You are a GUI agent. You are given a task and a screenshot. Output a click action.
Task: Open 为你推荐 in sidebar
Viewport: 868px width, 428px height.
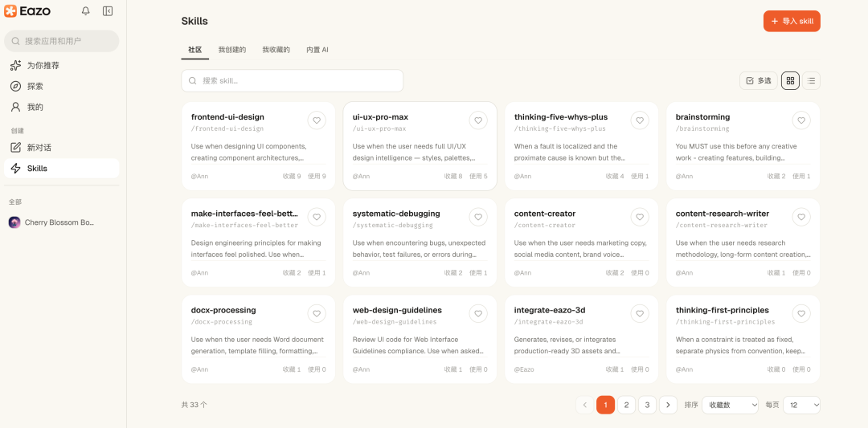[61, 66]
